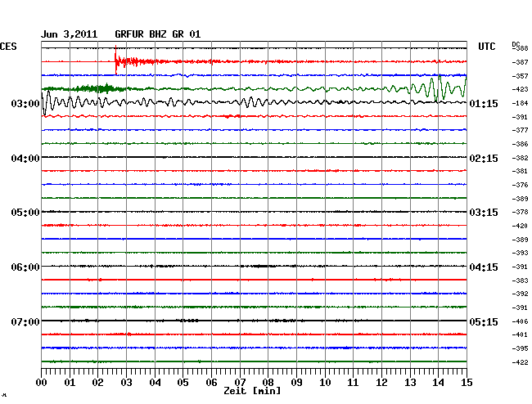532x404 pixels.
Task: Click the '04:00' time label
Action: pyautogui.click(x=25, y=159)
